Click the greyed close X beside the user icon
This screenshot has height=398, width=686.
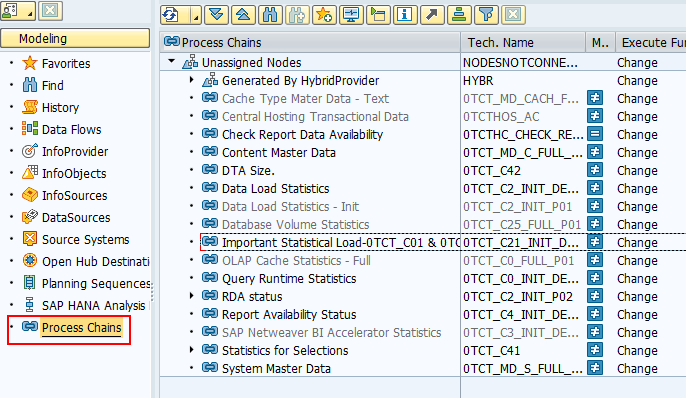point(50,11)
